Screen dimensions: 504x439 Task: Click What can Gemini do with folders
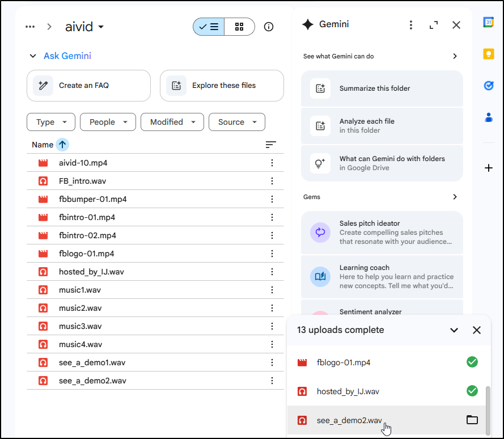click(x=382, y=163)
